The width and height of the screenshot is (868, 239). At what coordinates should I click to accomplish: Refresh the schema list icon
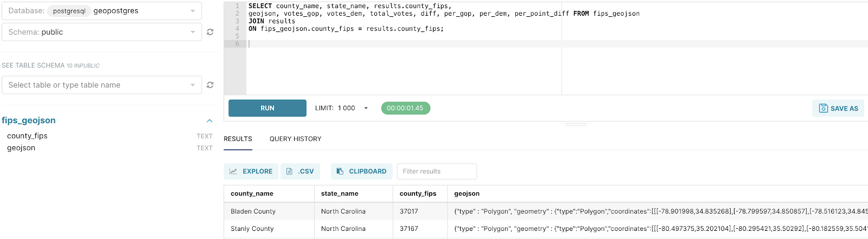(210, 32)
